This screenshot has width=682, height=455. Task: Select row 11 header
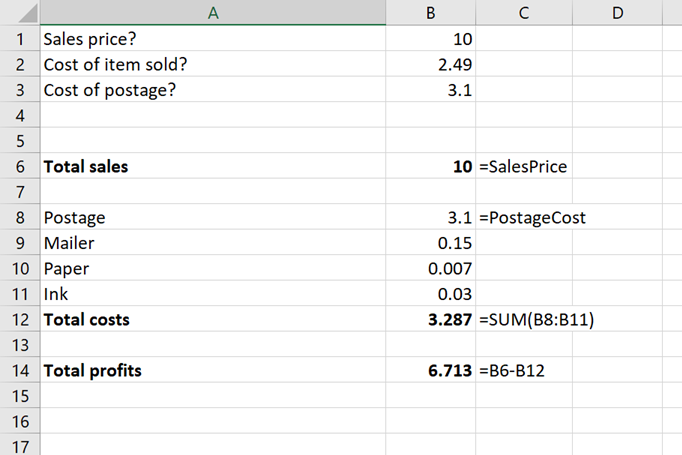click(20, 294)
